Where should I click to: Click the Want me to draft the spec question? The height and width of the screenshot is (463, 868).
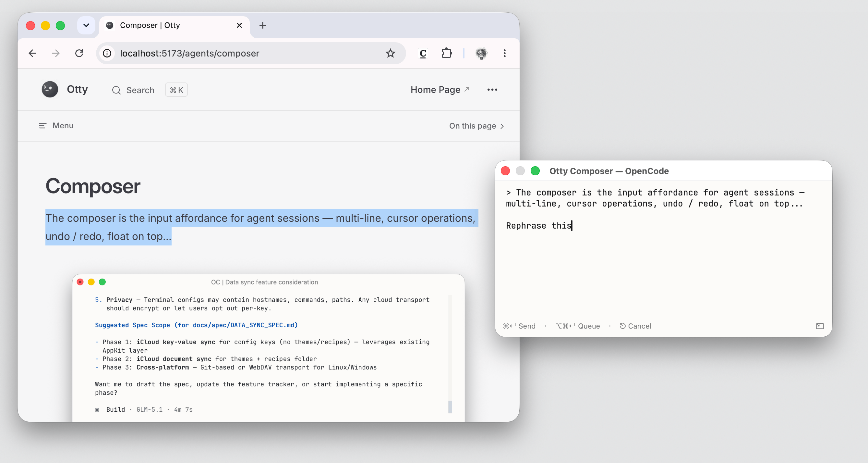(259, 388)
